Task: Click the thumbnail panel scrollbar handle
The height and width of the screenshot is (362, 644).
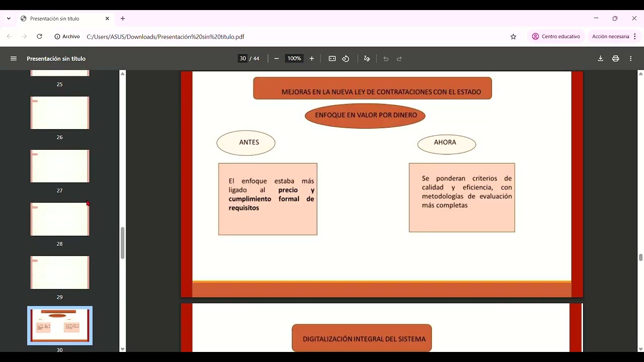Action: click(x=122, y=243)
